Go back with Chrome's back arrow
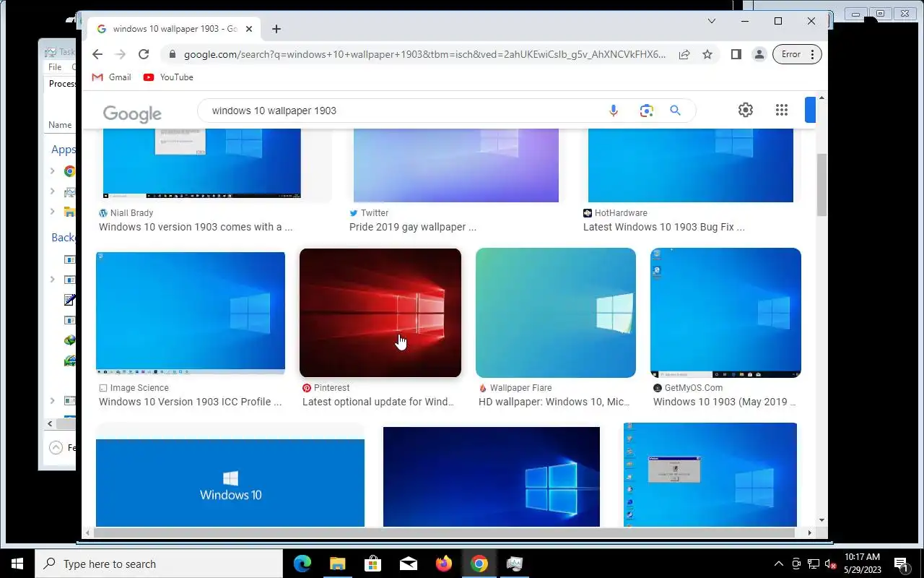Viewport: 924px width, 578px height. 97,54
